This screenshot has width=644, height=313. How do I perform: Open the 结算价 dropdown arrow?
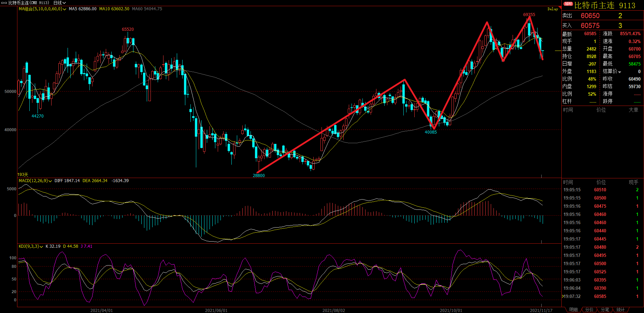(x=619, y=72)
